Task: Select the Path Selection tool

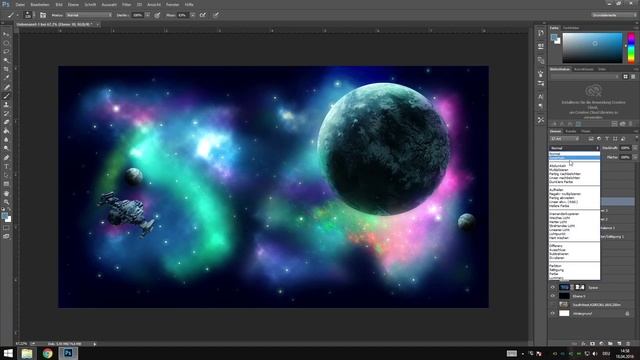Action: (6, 176)
